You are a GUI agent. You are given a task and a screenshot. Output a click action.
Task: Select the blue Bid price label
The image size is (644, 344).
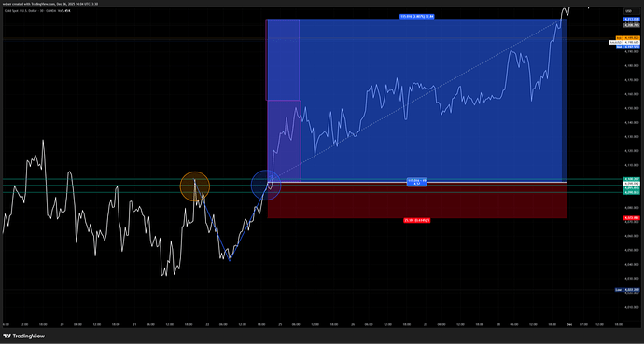[x=628, y=47]
